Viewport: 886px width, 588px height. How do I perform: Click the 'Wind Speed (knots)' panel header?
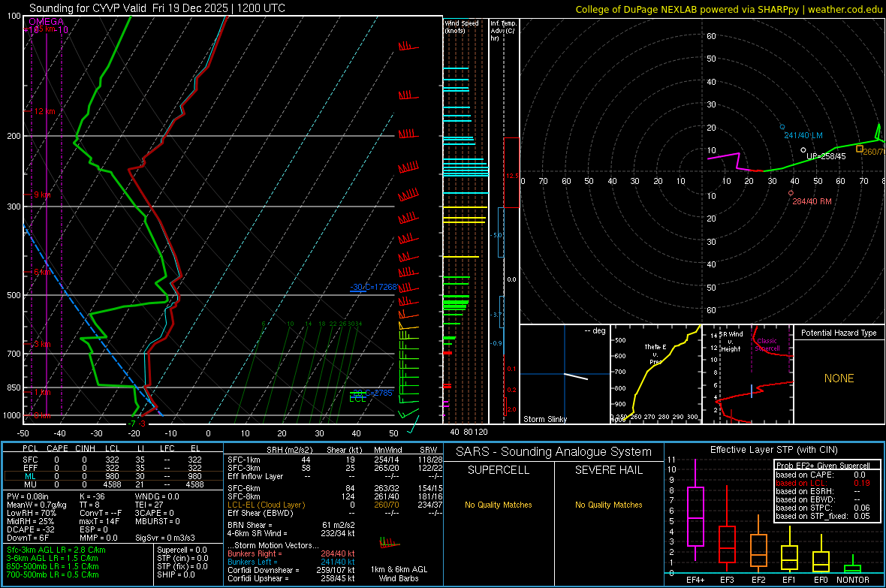pos(461,26)
